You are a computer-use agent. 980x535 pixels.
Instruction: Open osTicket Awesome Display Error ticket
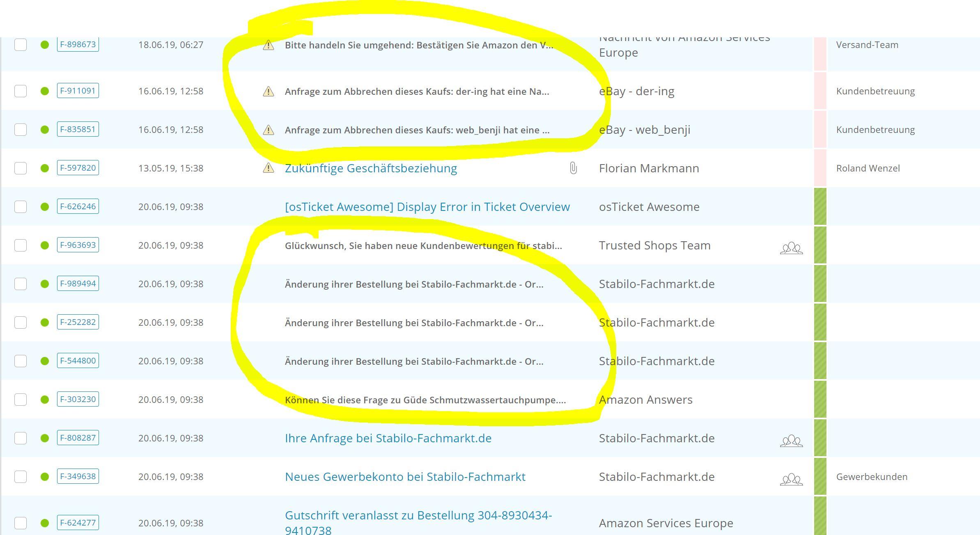(x=427, y=207)
